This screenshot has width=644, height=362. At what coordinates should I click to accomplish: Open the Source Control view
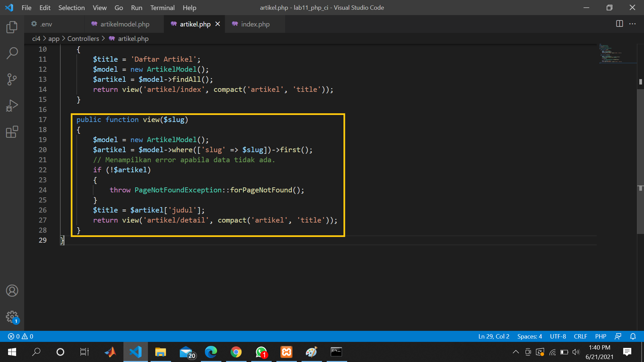click(12, 79)
